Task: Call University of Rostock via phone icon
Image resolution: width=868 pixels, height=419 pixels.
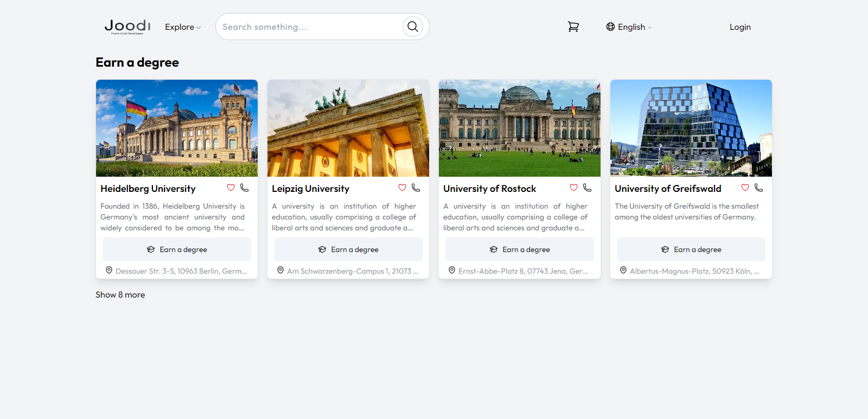Action: [x=588, y=188]
